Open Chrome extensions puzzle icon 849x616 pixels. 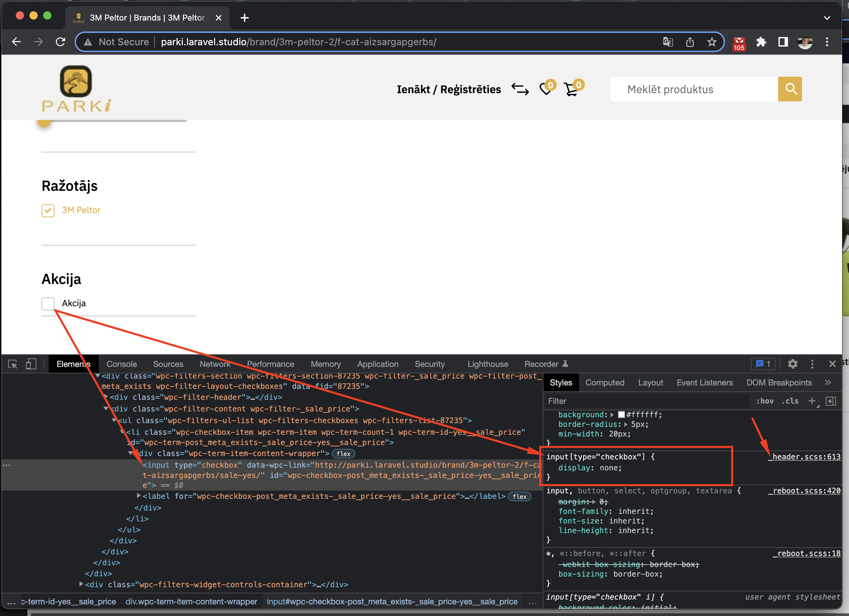pyautogui.click(x=761, y=42)
